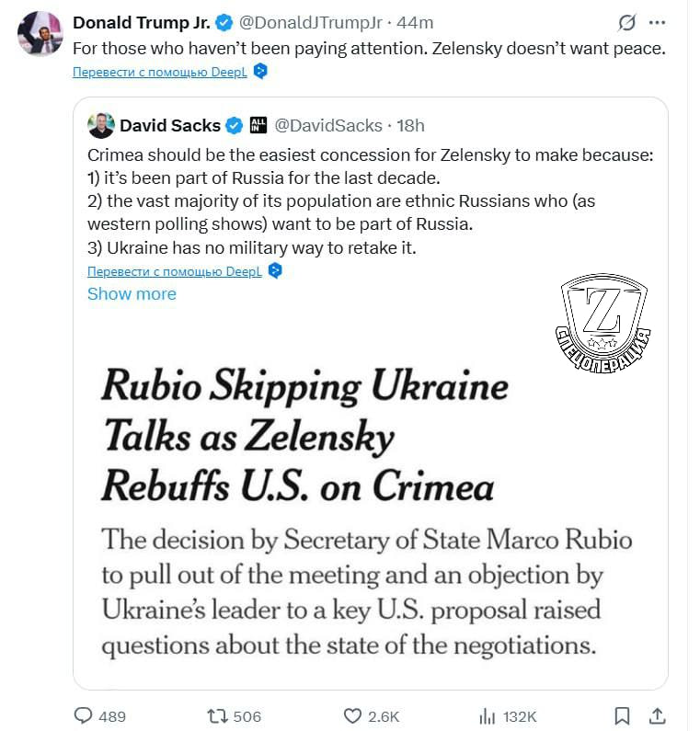The image size is (700, 731).
Task: Open the three-dot more options menu
Action: 657,22
